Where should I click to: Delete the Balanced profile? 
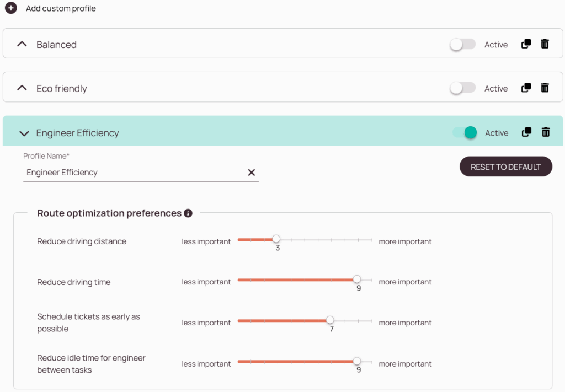[x=545, y=44]
